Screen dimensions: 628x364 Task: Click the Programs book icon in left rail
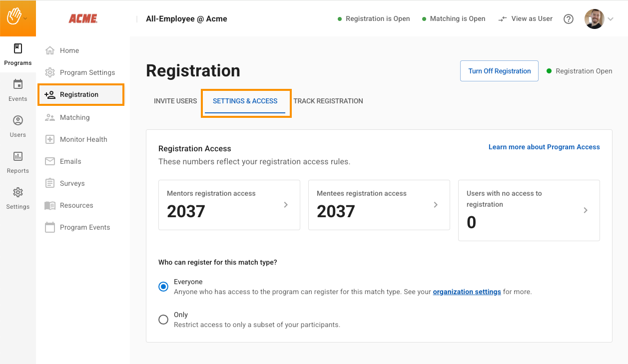point(18,49)
